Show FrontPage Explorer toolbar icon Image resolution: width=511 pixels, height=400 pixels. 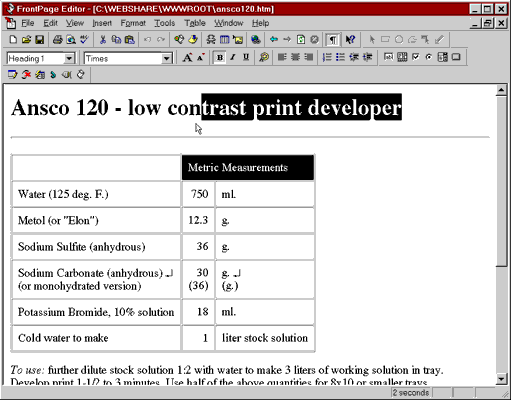click(179, 40)
